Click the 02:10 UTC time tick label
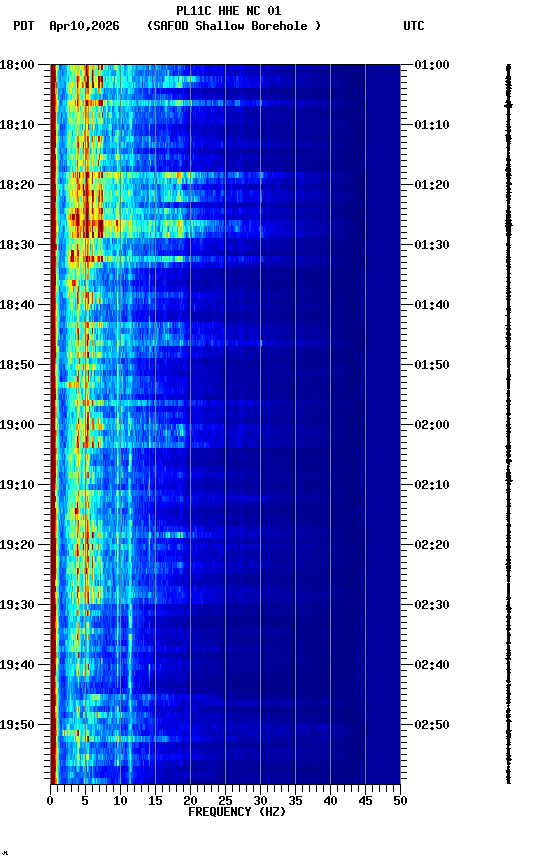The height and width of the screenshot is (864, 552). tap(432, 485)
